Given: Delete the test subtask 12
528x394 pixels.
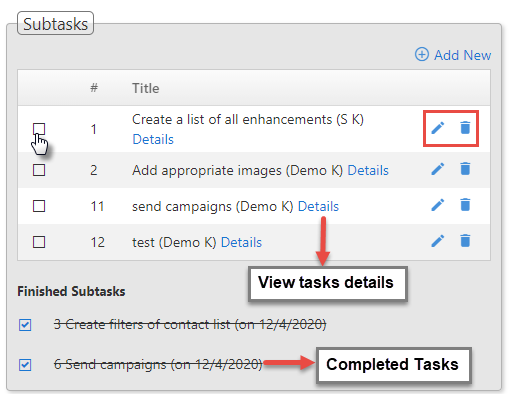Looking at the screenshot, I should pyautogui.click(x=465, y=241).
